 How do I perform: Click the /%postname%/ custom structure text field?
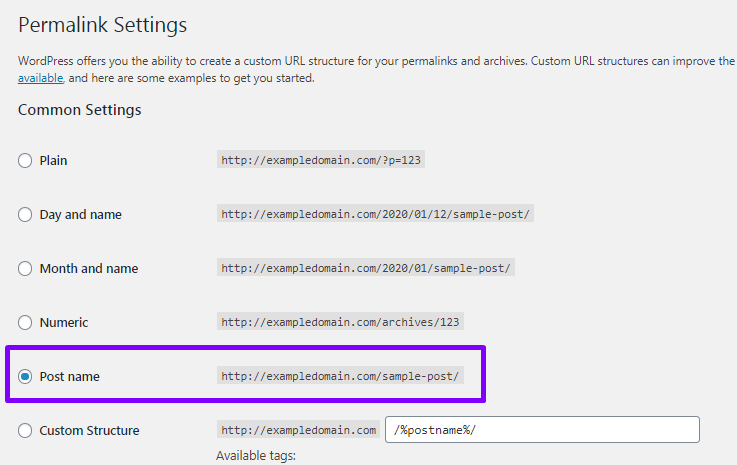coord(542,429)
